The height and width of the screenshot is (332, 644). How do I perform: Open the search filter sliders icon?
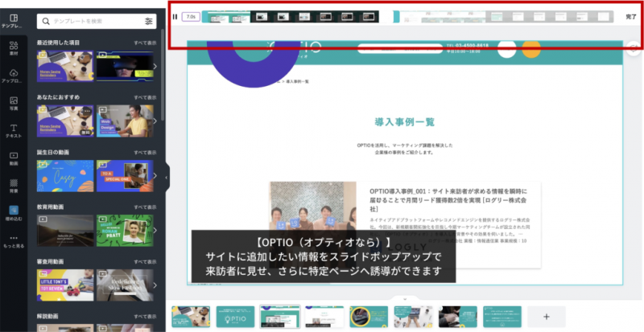click(x=149, y=21)
